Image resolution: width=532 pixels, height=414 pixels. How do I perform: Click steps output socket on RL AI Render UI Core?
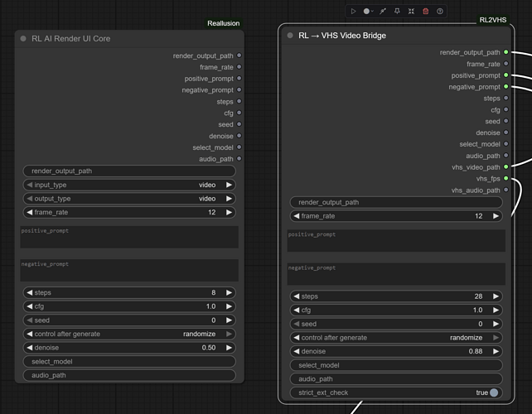click(239, 101)
